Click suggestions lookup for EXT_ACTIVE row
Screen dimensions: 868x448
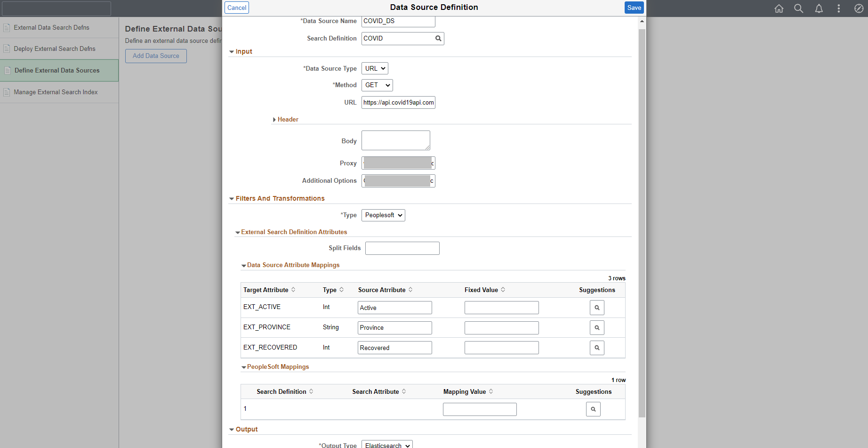[x=596, y=308]
